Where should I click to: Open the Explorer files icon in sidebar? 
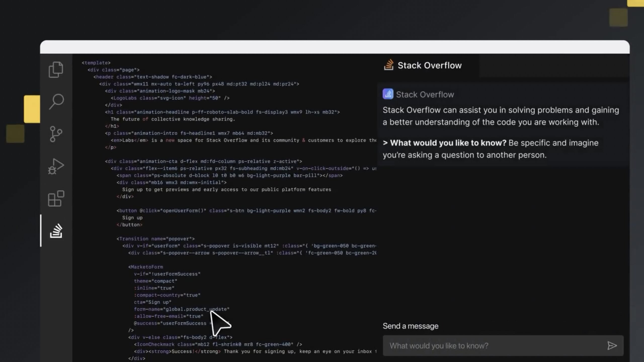[56, 69]
